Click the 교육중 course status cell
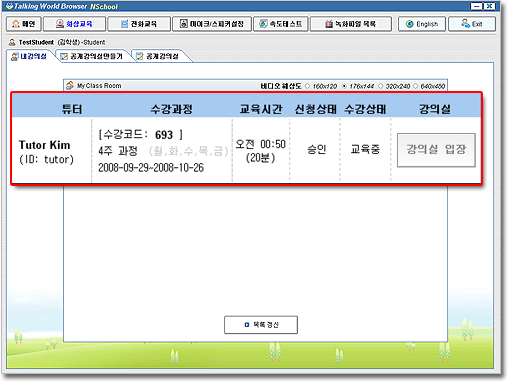 point(365,149)
